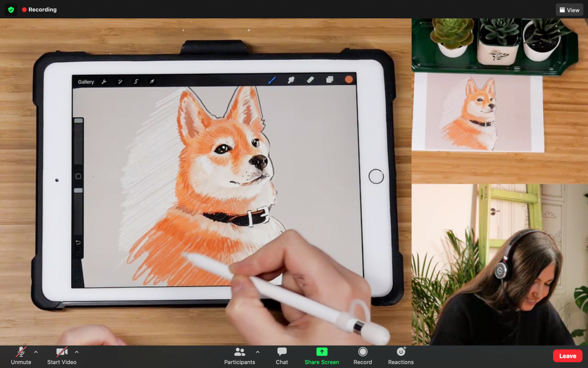Select the Procreate Eraser tool
Image resolution: width=588 pixels, height=368 pixels.
tap(310, 79)
